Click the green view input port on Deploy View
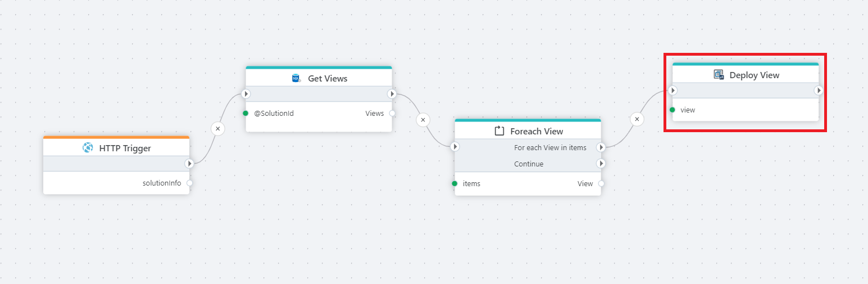The image size is (868, 284). [672, 110]
